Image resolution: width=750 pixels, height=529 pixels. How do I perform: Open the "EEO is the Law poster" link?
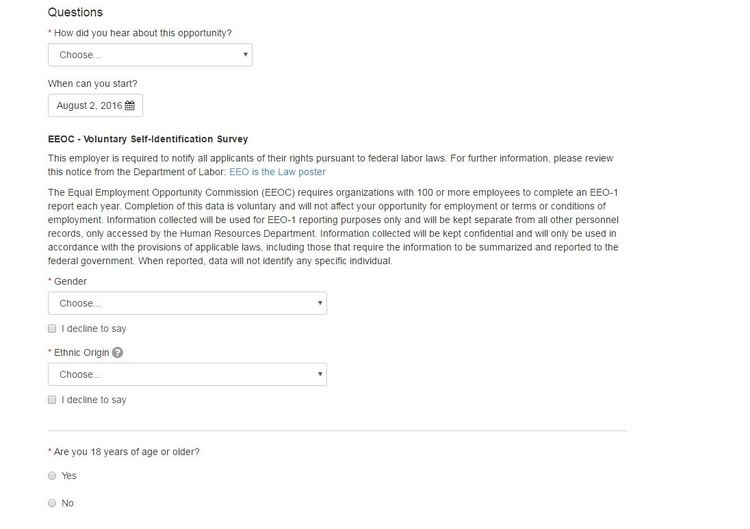(277, 172)
